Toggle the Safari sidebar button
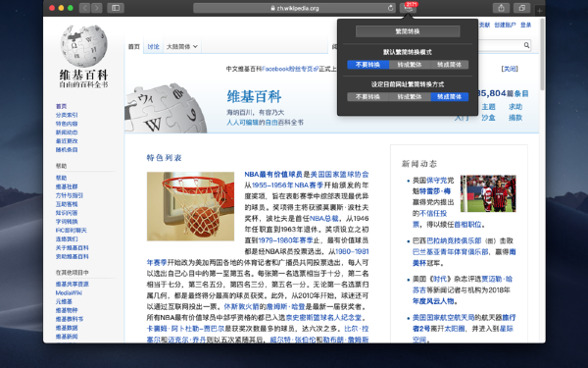588x368 pixels. pos(116,8)
